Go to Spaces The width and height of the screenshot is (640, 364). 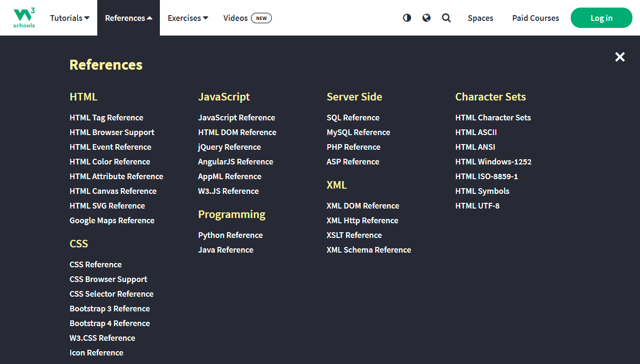pos(481,18)
